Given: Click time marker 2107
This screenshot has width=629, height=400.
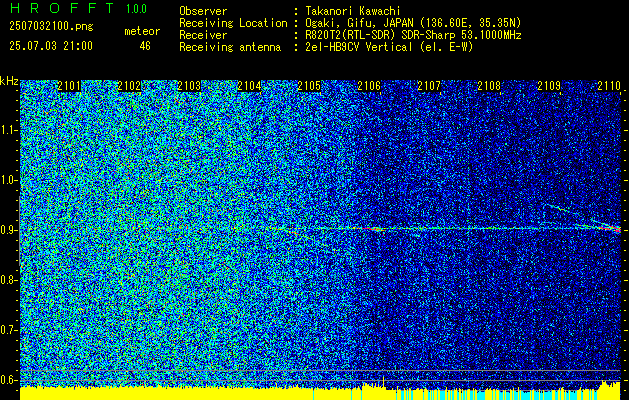Looking at the screenshot, I should tap(429, 86).
